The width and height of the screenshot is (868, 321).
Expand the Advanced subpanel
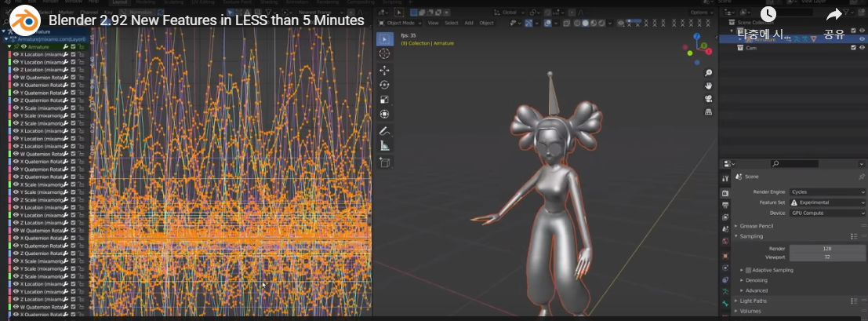point(756,290)
